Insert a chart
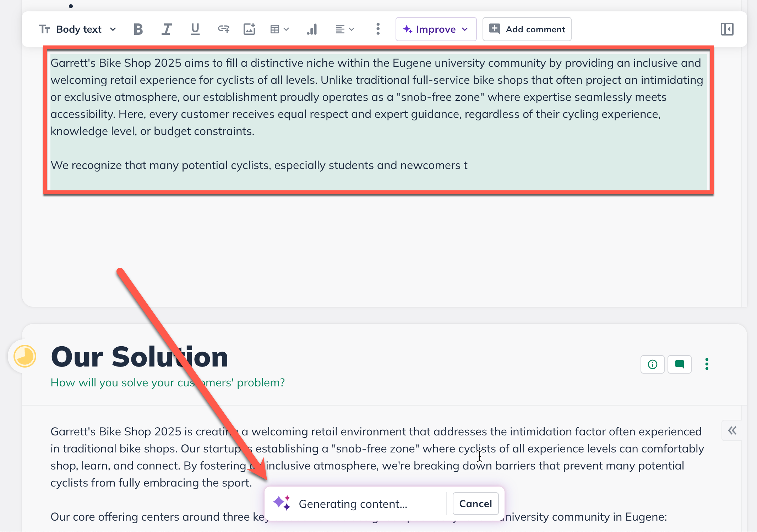757x532 pixels. coord(311,29)
